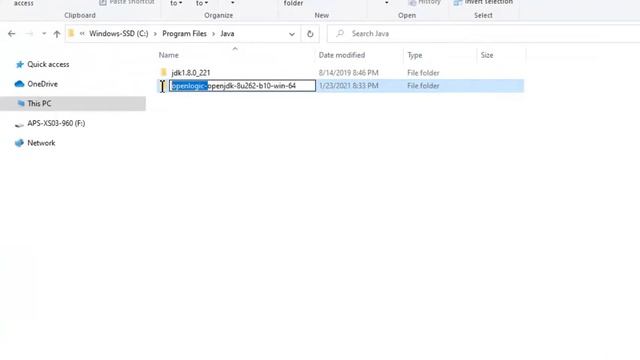Open Network in the navigation pane
Image resolution: width=640 pixels, height=360 pixels.
[x=41, y=143]
